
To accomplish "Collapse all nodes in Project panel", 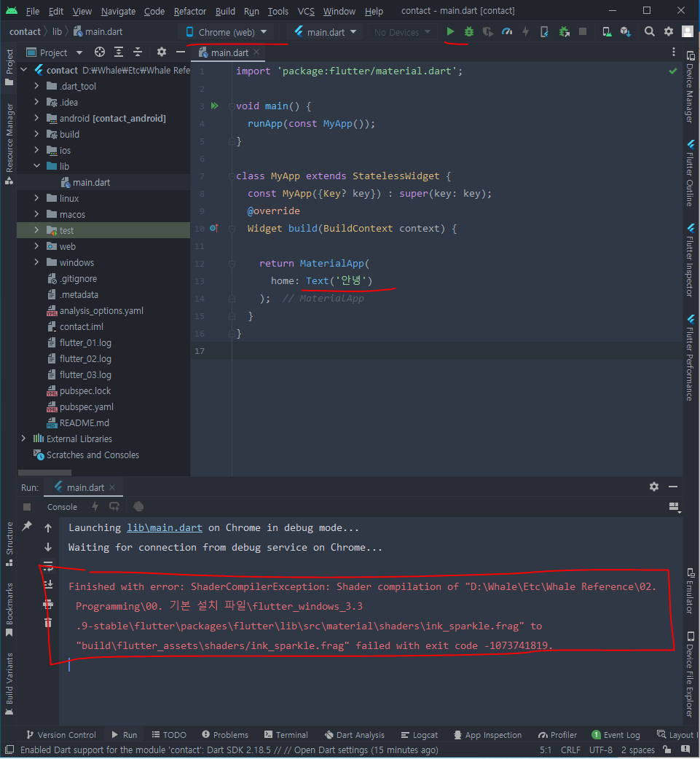I will [138, 52].
